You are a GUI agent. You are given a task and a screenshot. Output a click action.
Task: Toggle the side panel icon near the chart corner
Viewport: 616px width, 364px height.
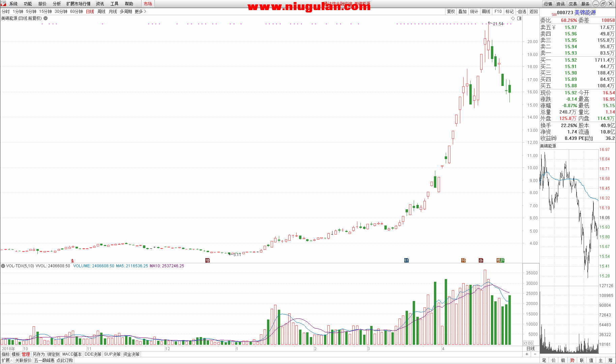tap(519, 18)
